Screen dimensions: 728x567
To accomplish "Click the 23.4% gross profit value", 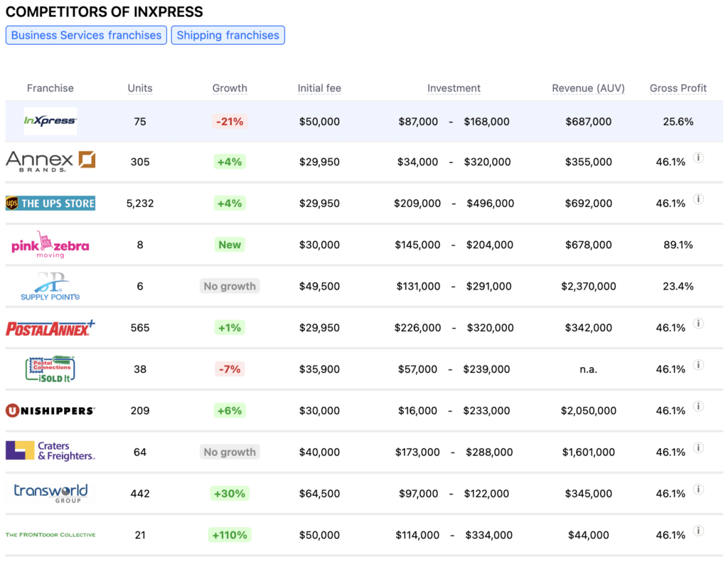I will pyautogui.click(x=678, y=286).
